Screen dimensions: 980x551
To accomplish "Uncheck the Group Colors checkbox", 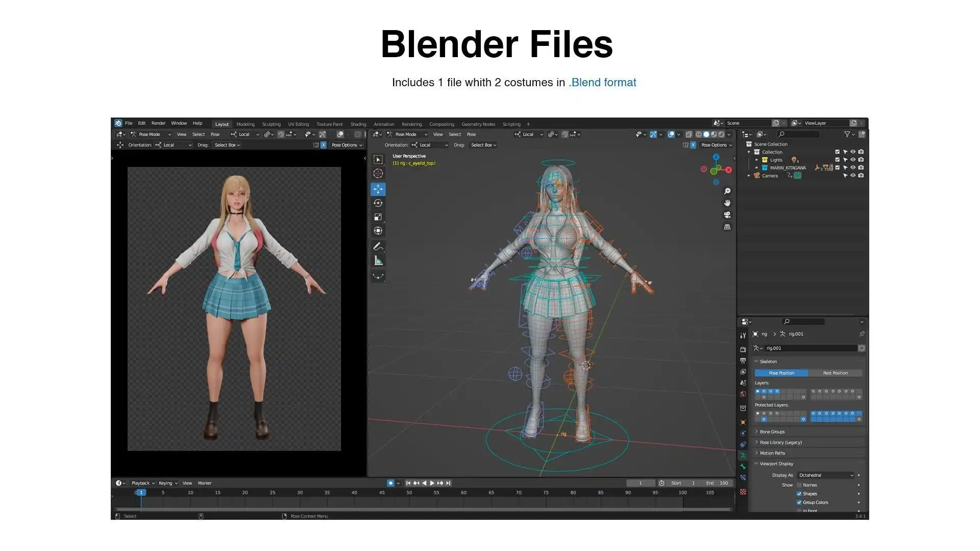I will (799, 503).
